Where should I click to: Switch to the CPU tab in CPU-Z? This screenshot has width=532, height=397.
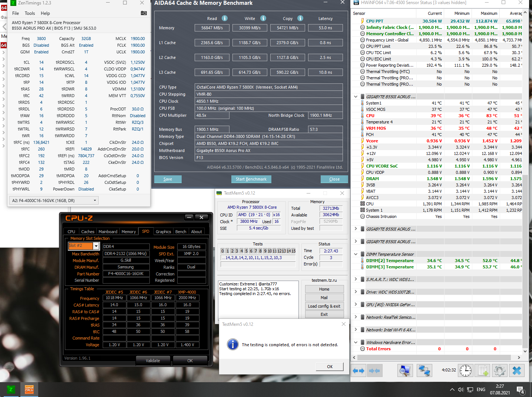tap(71, 232)
